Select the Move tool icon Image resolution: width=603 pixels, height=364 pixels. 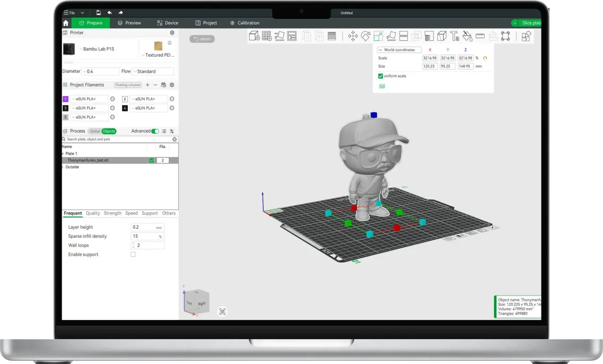pyautogui.click(x=352, y=36)
